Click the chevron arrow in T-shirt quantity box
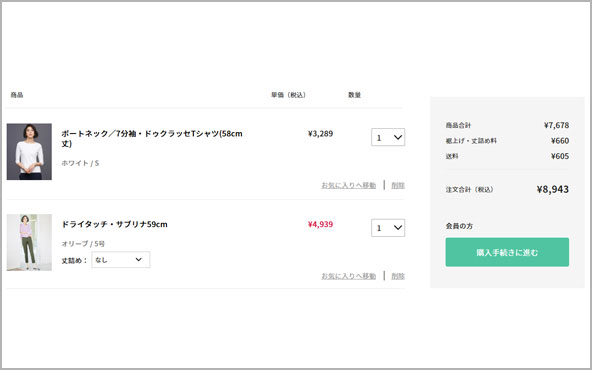The image size is (592, 370). coord(398,137)
